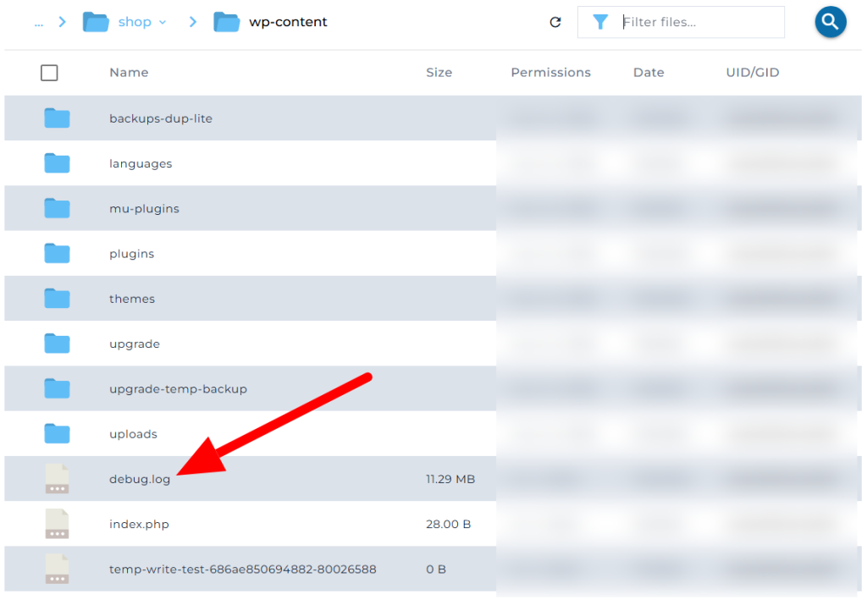Open the backups-dup-lite folder icon
867x616 pixels.
point(56,118)
